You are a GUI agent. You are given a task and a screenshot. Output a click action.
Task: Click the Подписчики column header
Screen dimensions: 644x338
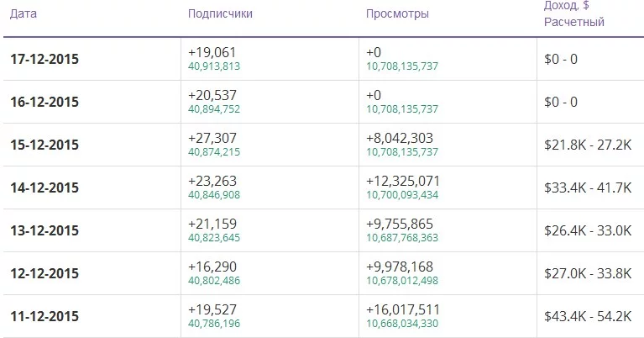[220, 14]
